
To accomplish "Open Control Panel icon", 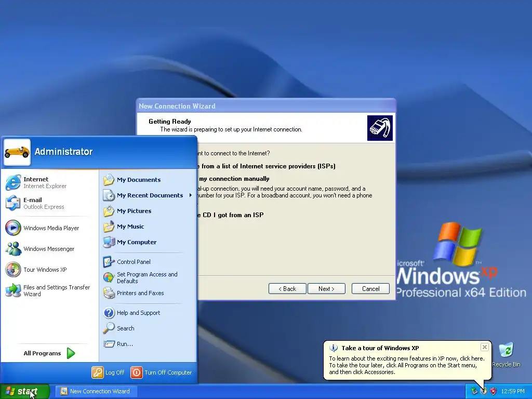I will [x=109, y=262].
